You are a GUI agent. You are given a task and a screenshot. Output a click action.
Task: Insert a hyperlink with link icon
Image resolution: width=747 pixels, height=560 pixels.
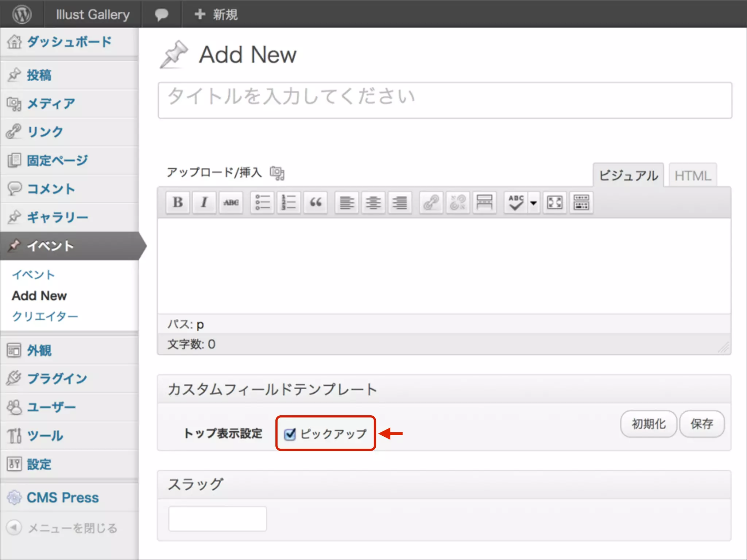tap(431, 202)
